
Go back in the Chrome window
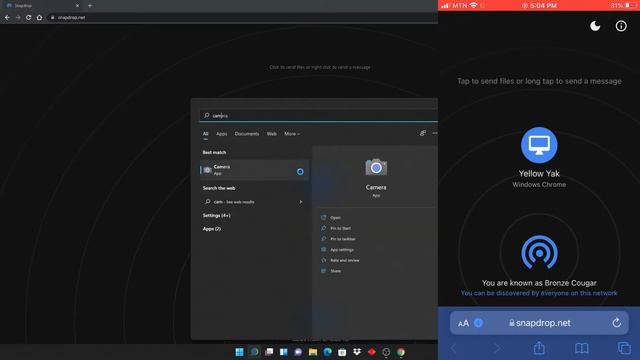[x=7, y=18]
